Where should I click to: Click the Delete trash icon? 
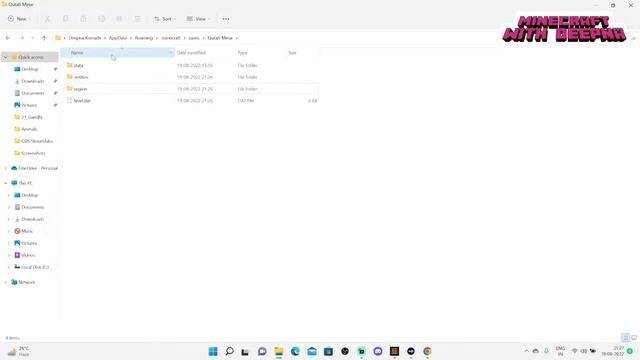pyautogui.click(x=138, y=19)
